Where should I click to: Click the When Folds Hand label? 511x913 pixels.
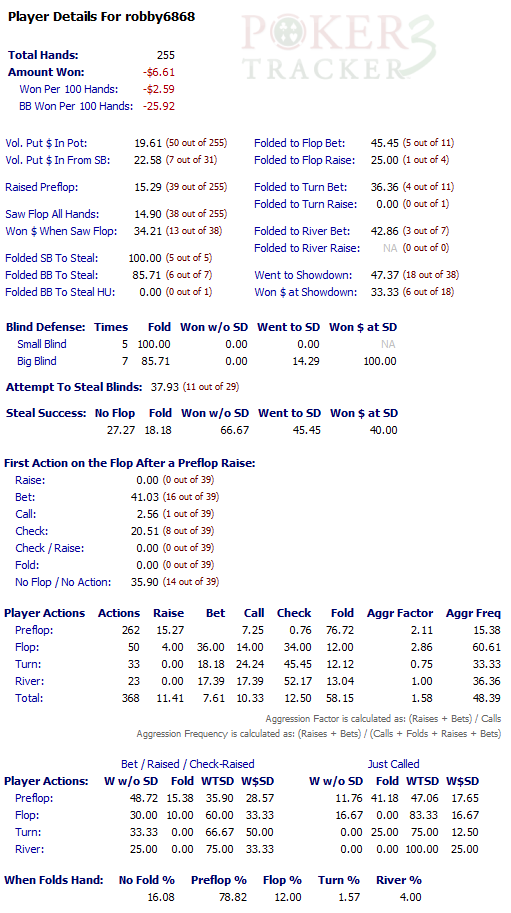pos(54,880)
